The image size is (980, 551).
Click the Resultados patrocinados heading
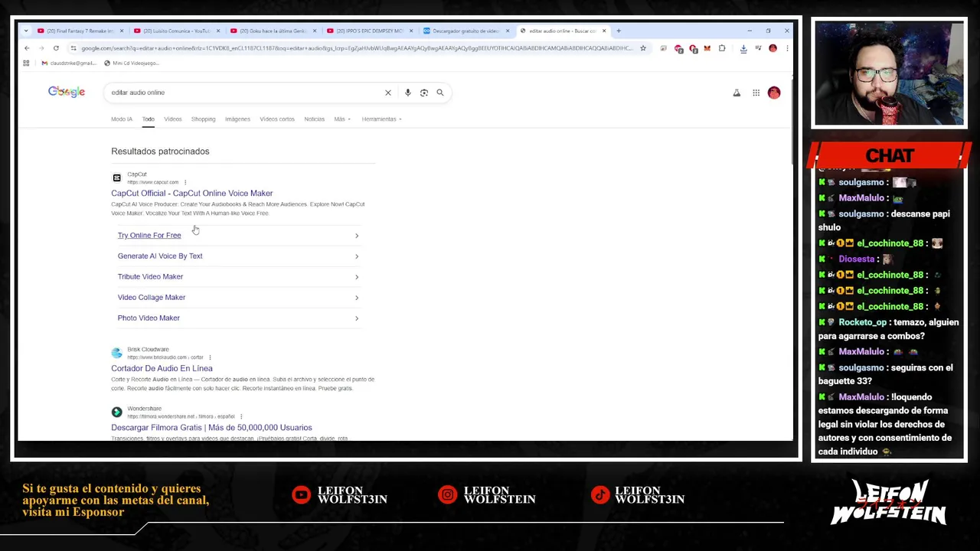(x=160, y=151)
